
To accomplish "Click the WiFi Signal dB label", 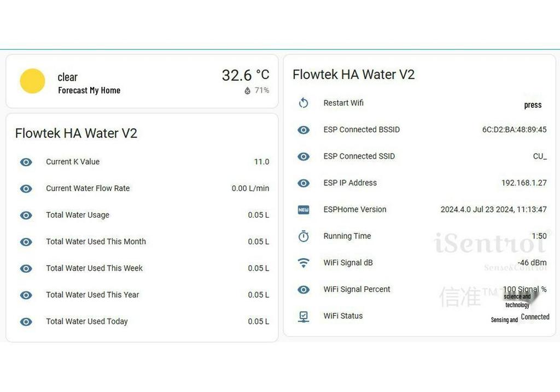I will 348,263.
